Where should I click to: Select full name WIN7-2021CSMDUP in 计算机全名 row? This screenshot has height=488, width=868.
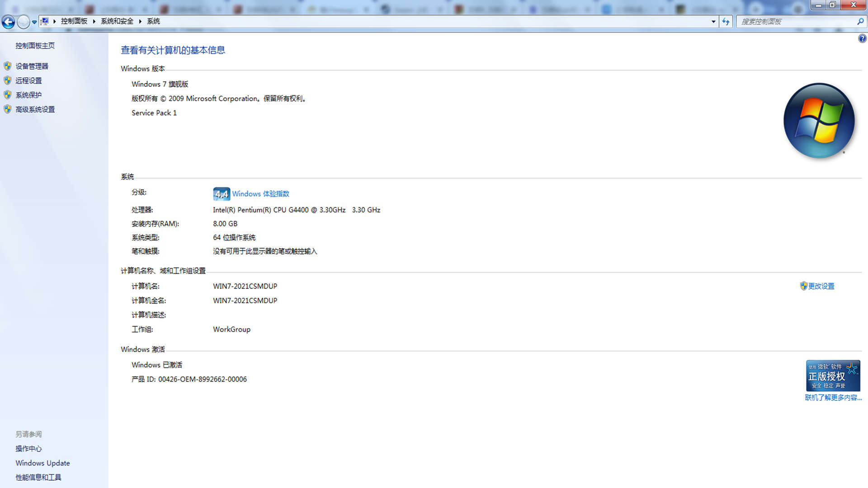(x=245, y=300)
